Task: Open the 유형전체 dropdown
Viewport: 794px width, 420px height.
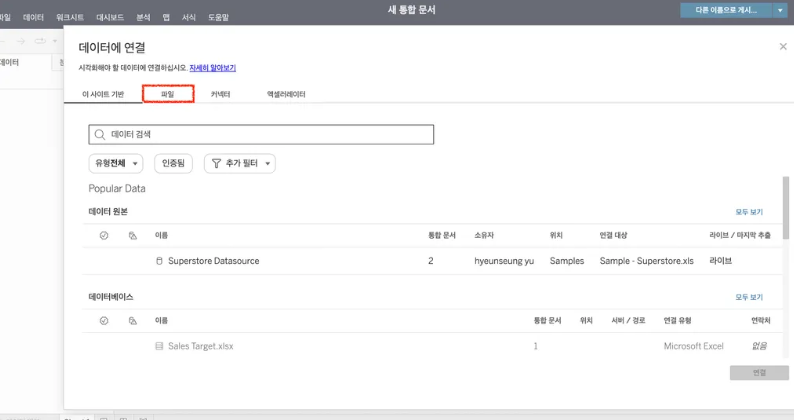Action: (x=116, y=163)
